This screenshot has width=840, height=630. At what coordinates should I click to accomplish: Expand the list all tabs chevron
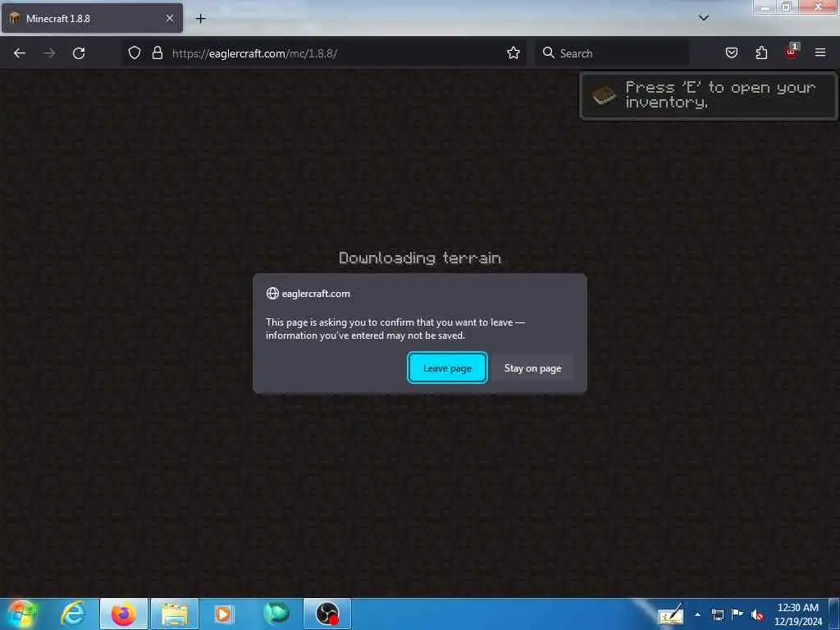pyautogui.click(x=704, y=18)
